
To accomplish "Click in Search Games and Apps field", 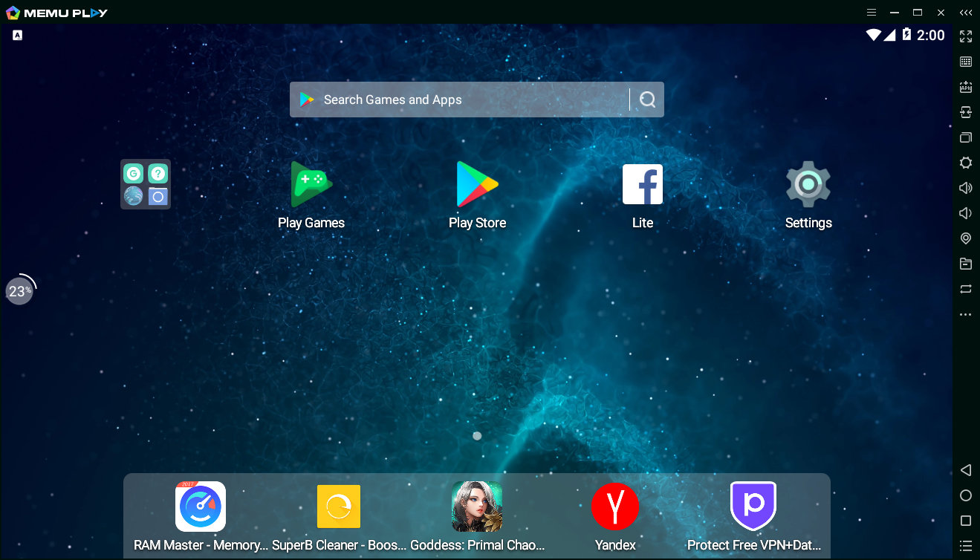I will [476, 100].
